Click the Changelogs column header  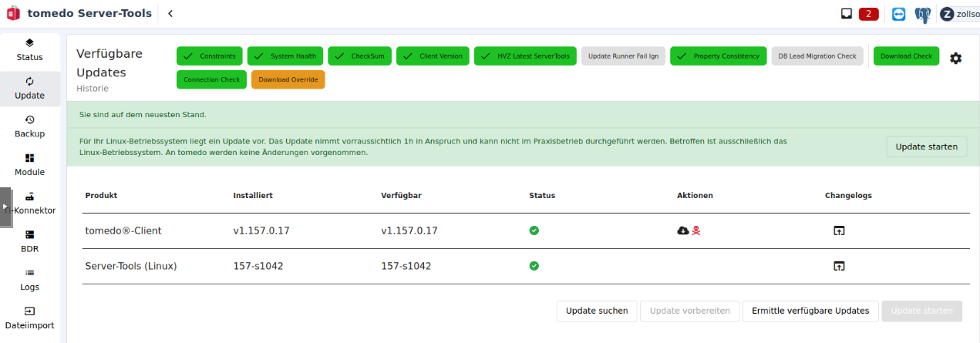point(848,195)
